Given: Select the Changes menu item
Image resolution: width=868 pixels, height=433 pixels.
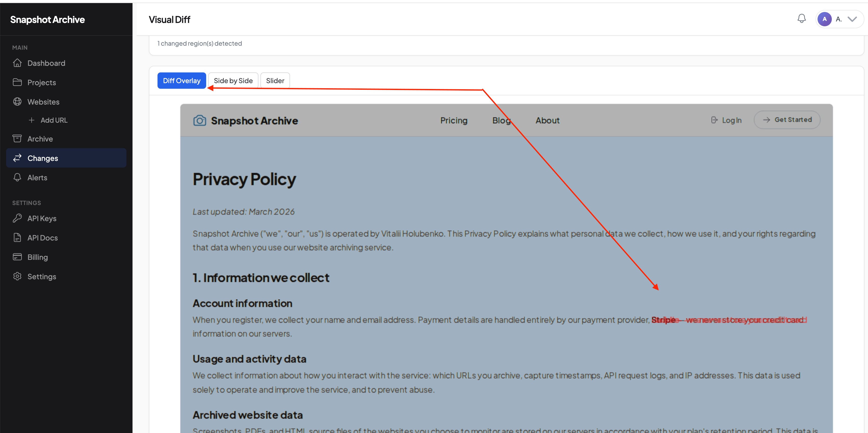Looking at the screenshot, I should 66,158.
